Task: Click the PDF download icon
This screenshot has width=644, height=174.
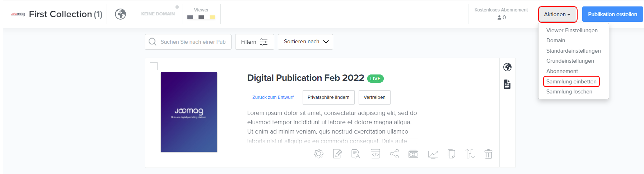Action: 507,84
